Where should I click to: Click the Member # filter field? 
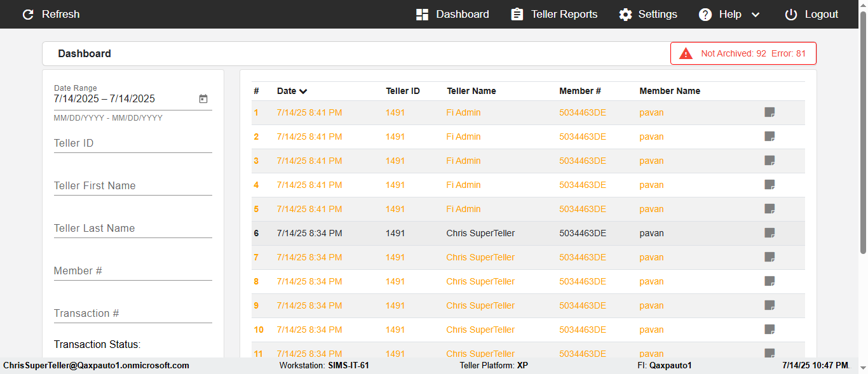(133, 271)
